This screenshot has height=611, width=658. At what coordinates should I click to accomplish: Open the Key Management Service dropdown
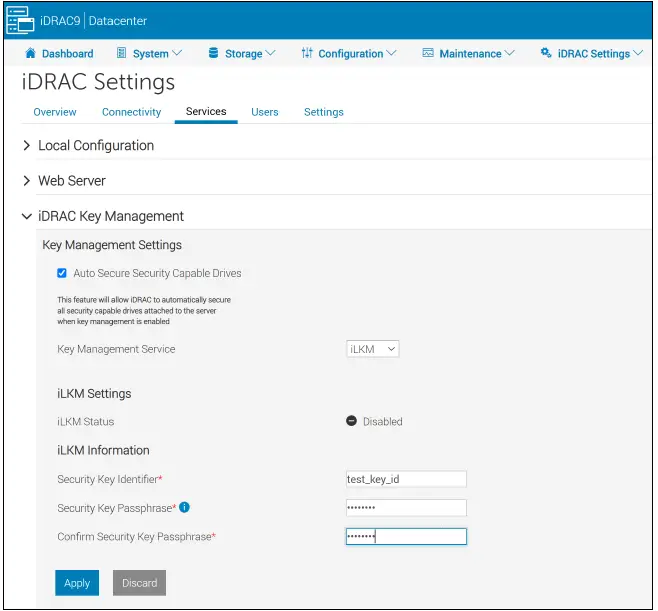372,349
